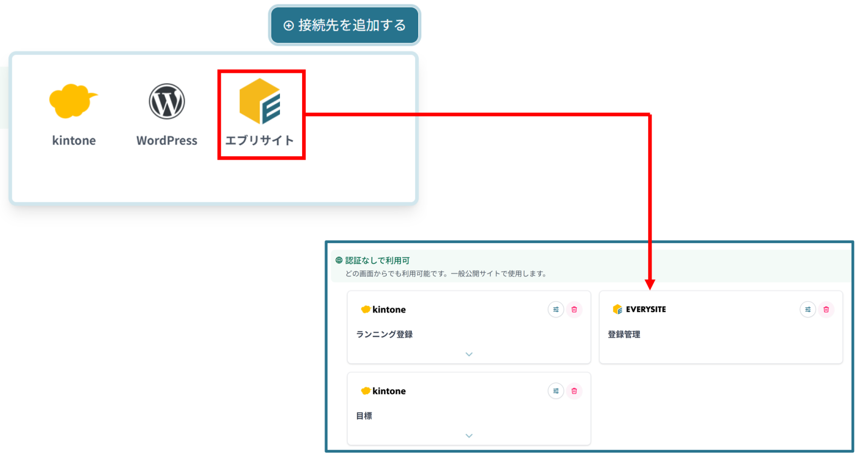Expand the ランニング登録 card chevron
The image size is (868, 462).
469,355
